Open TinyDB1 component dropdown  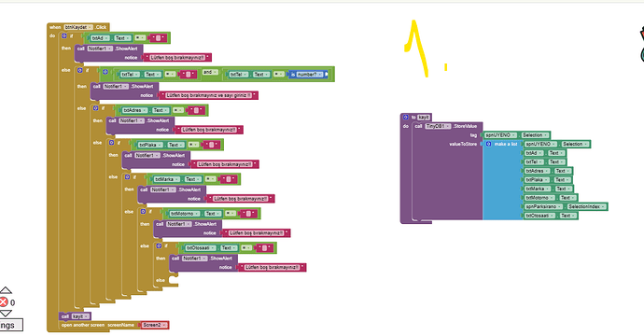pyautogui.click(x=448, y=126)
